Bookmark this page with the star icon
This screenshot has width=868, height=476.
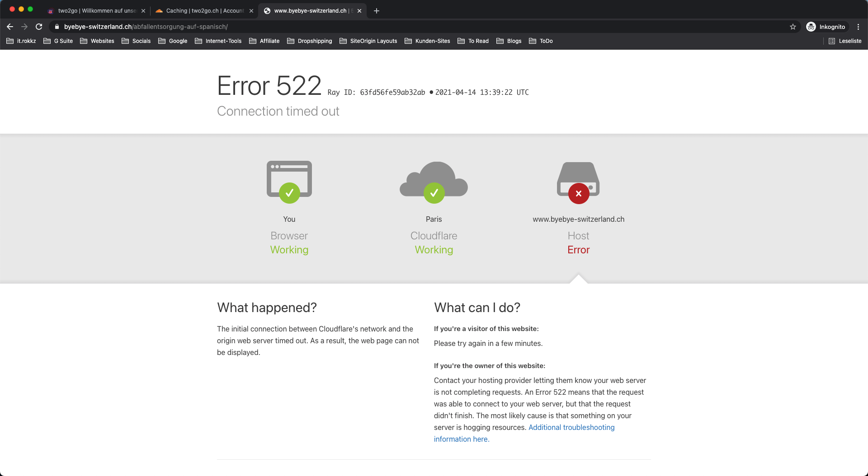point(793,27)
